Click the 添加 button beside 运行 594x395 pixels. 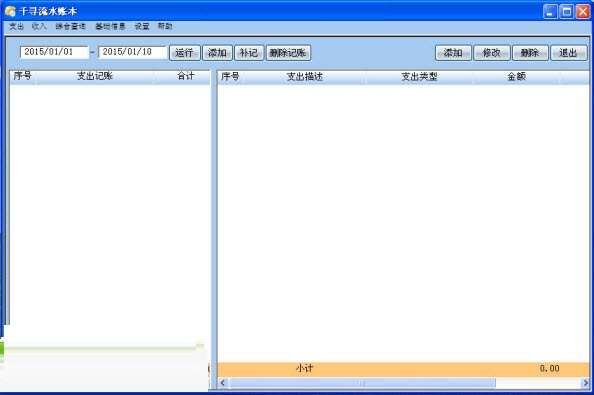(217, 53)
